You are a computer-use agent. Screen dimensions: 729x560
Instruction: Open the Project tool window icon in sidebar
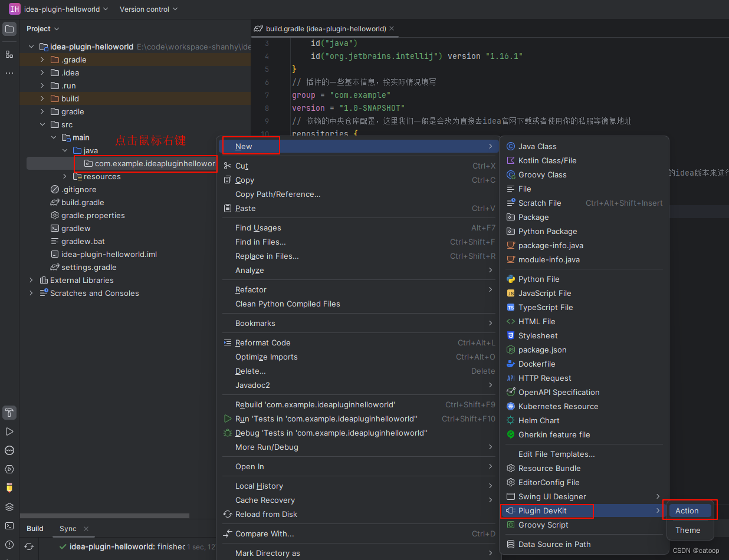tap(9, 29)
